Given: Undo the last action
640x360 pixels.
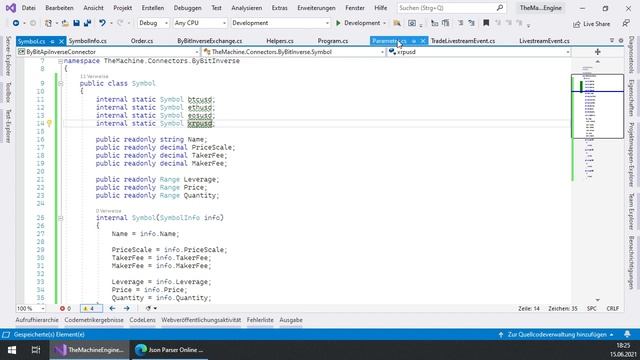Looking at the screenshot, I should [102, 23].
